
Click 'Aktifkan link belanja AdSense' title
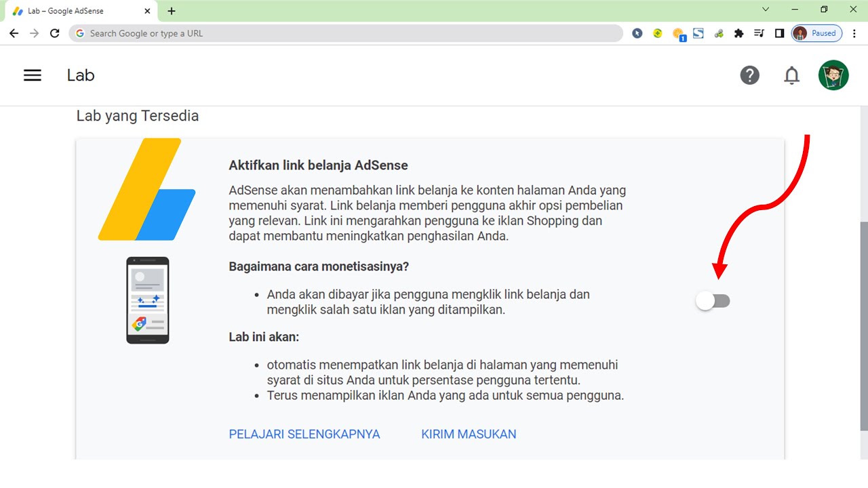click(319, 165)
